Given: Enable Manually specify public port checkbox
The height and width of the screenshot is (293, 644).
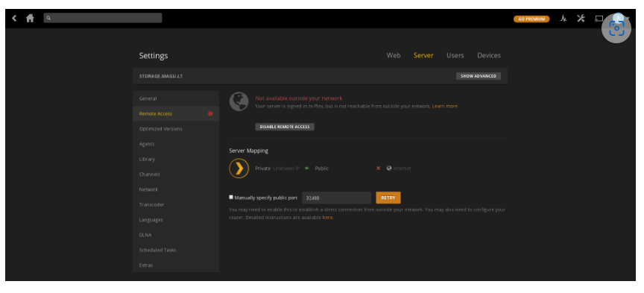Looking at the screenshot, I should point(231,198).
